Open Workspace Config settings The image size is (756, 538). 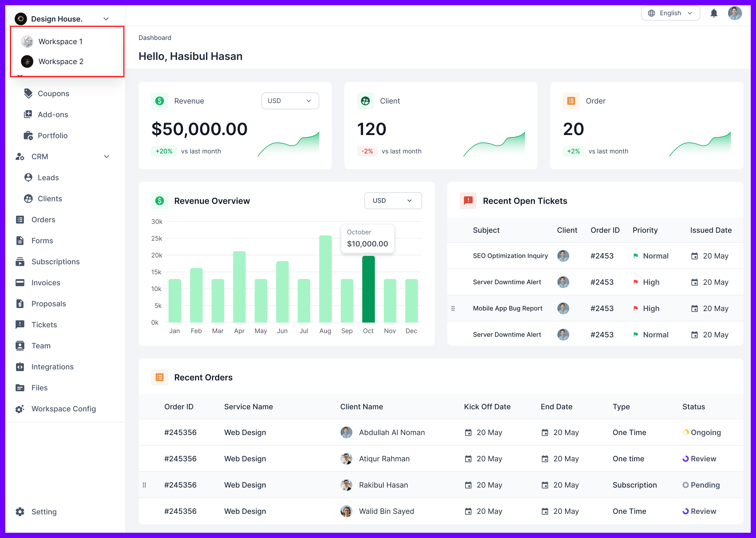point(20,408)
